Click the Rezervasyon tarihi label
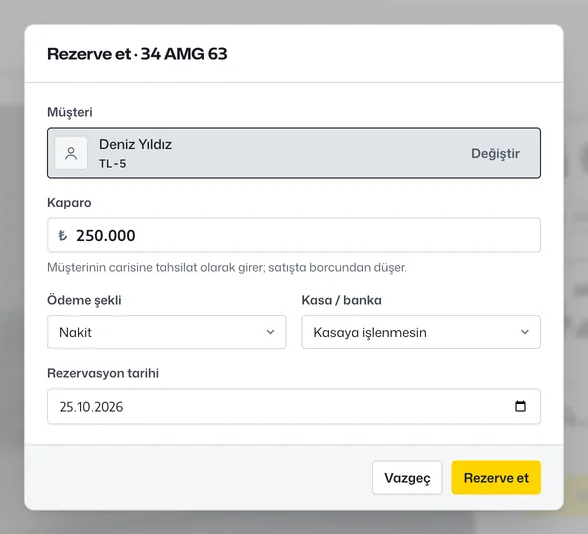588x534 pixels. [x=103, y=373]
